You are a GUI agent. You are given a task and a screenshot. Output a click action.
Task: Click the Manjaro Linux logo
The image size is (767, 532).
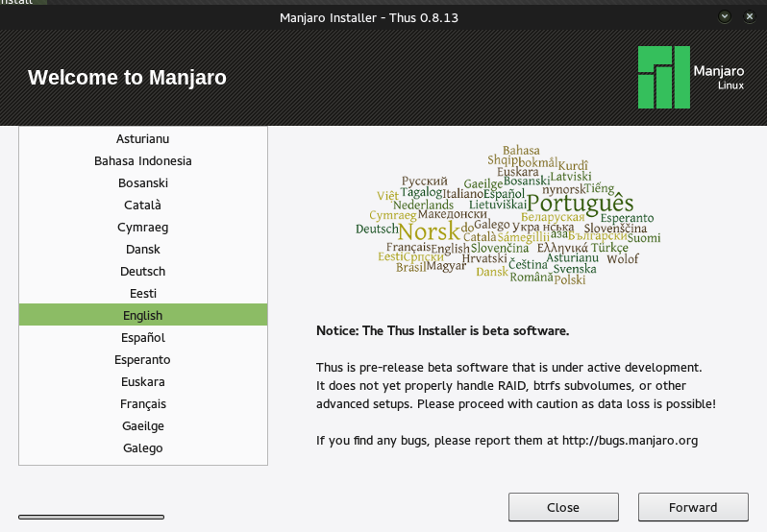691,77
